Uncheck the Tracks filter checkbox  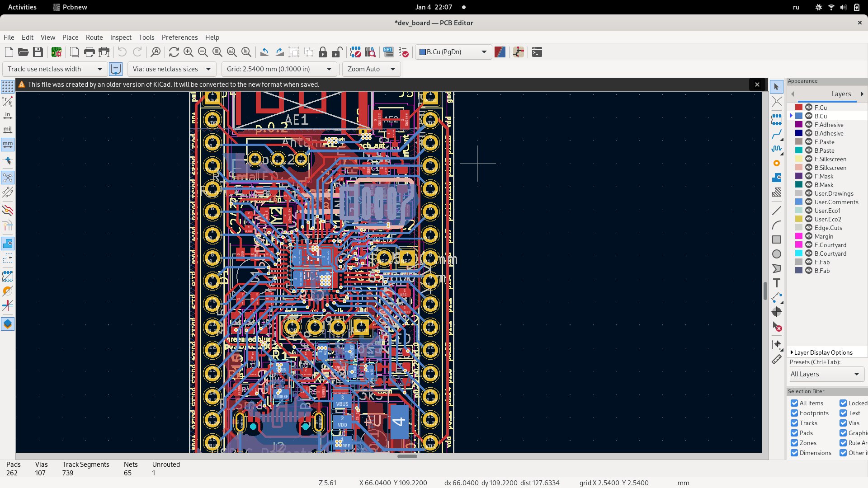tap(794, 423)
